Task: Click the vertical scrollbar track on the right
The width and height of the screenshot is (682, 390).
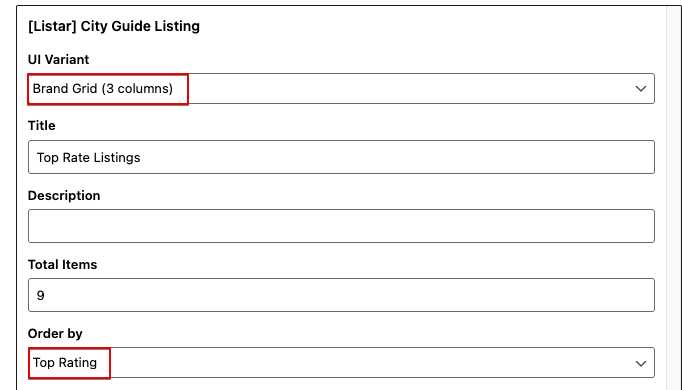Action: coord(674,198)
